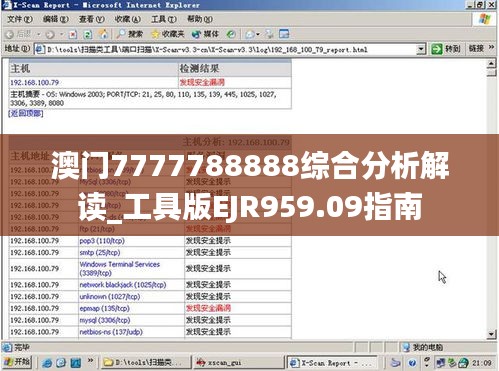This screenshot has height=371, width=499.
Task: Click the vertical scrollbar thumb
Action: click(x=491, y=73)
